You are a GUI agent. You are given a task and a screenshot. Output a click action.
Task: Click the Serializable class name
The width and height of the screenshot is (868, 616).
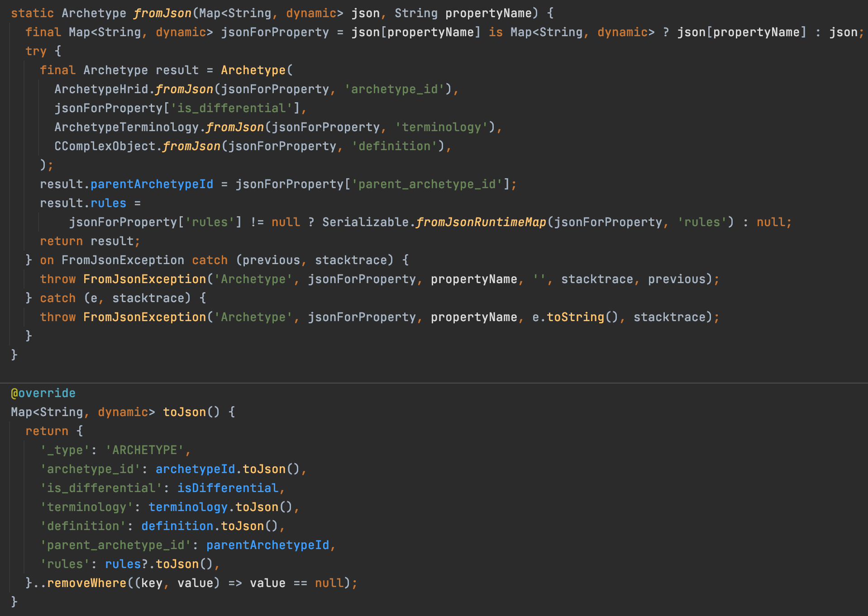pos(365,222)
